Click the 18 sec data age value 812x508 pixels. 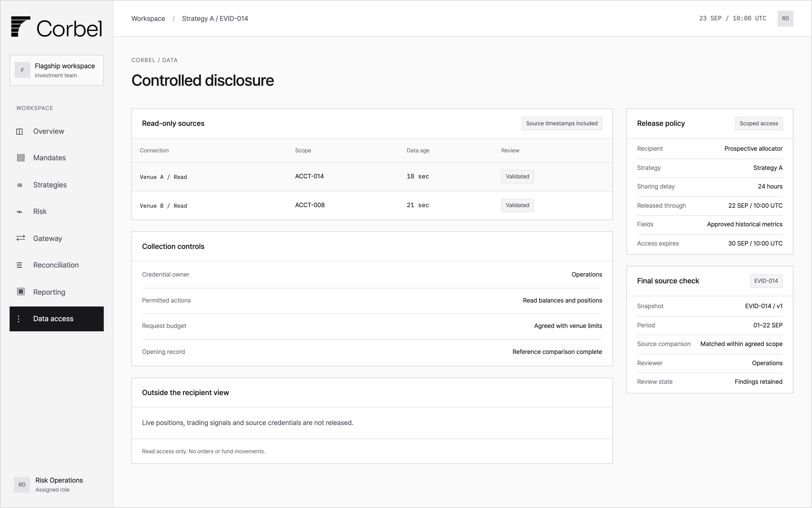click(418, 176)
